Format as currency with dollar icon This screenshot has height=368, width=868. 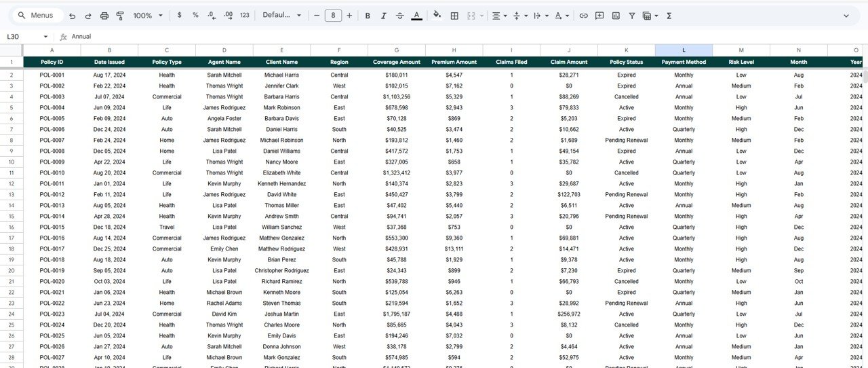pos(179,16)
